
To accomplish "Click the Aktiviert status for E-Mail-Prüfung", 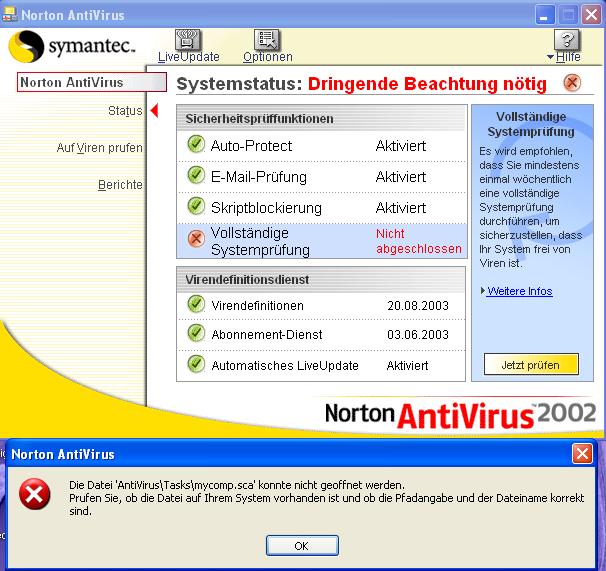I will coord(401,177).
